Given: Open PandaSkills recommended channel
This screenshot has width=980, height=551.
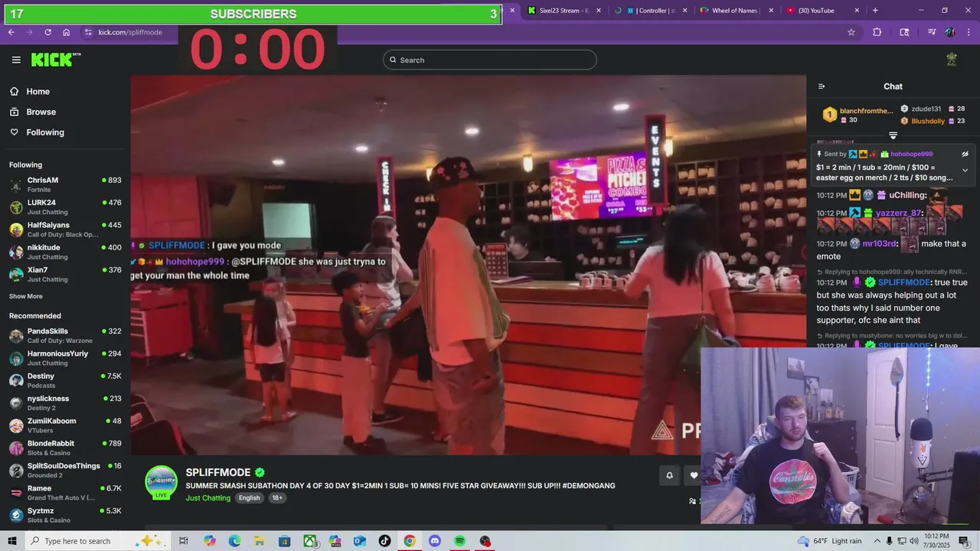Looking at the screenshot, I should pos(65,335).
